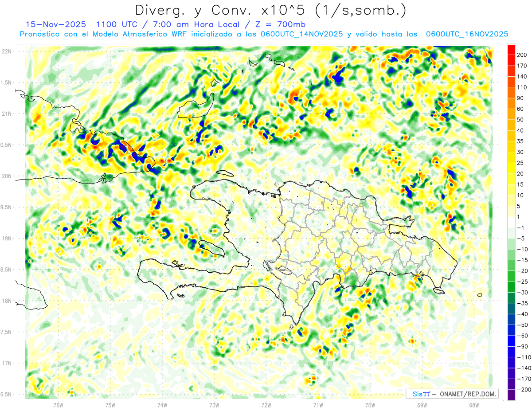532x411 pixels.
Task: Click the colorbar value -15
Action: pyautogui.click(x=523, y=260)
